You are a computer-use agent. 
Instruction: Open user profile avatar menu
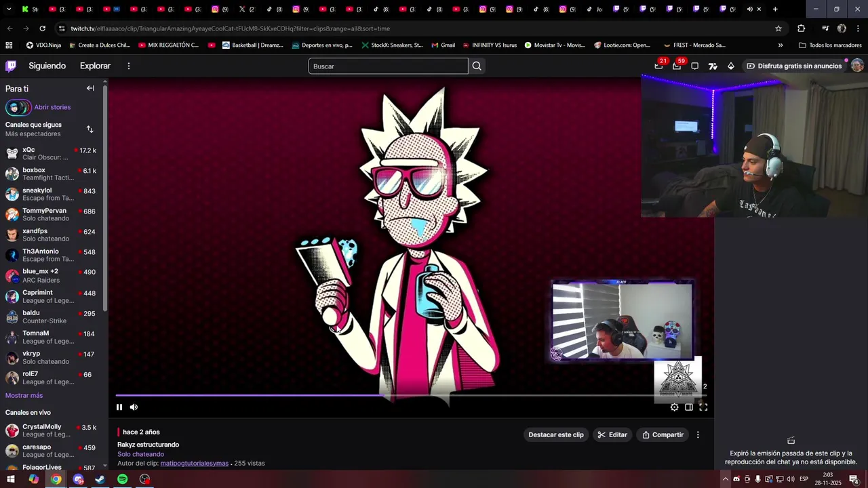pos(857,65)
